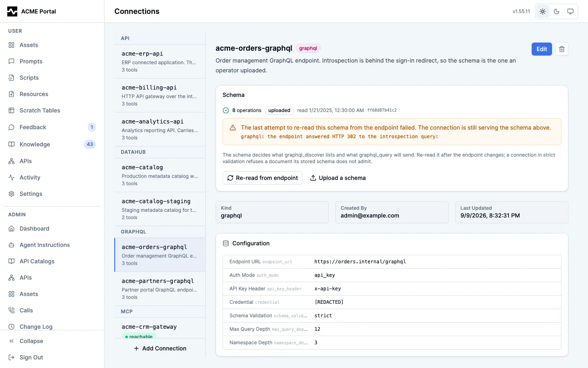Select system theme monitor icon
Image resolution: width=588 pixels, height=368 pixels.
point(570,11)
